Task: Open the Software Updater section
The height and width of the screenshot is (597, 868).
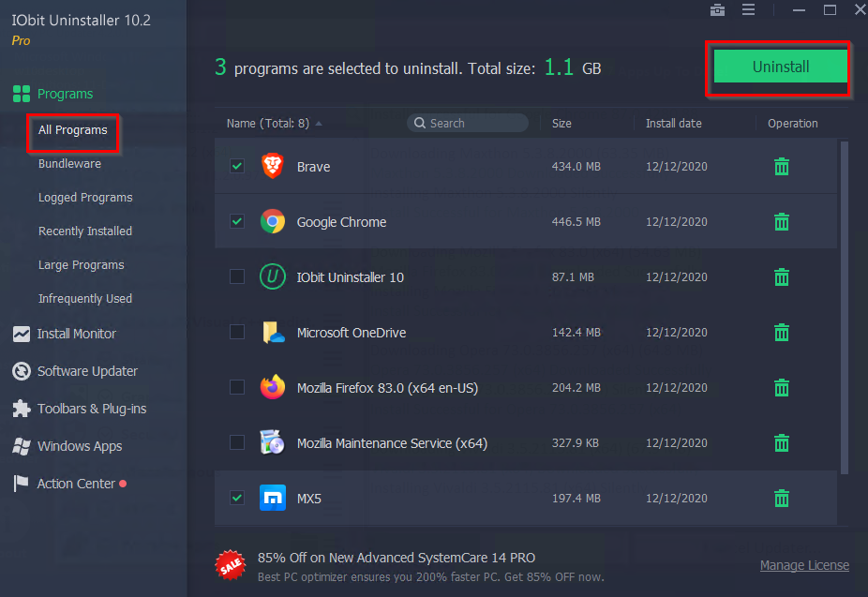Action: pyautogui.click(x=87, y=371)
